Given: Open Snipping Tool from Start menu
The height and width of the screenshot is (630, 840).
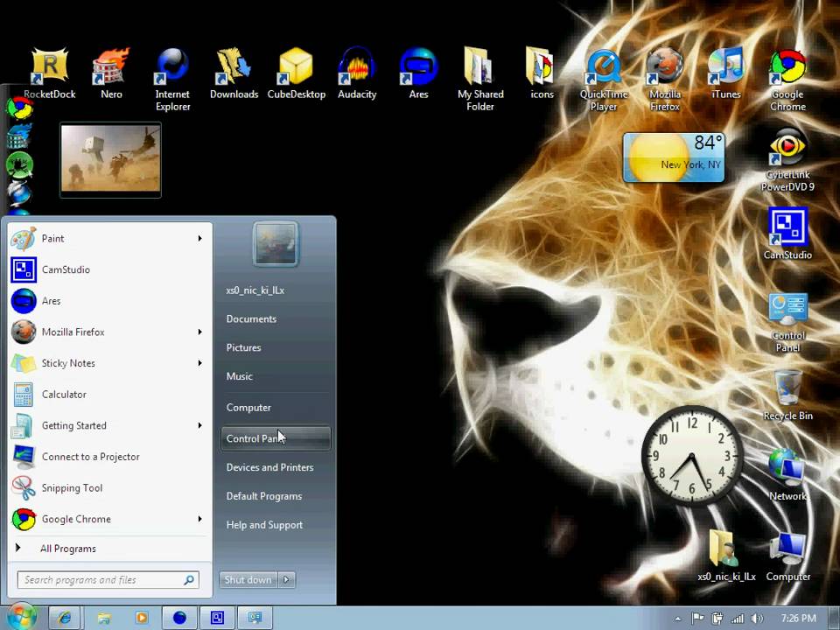Looking at the screenshot, I should point(109,488).
